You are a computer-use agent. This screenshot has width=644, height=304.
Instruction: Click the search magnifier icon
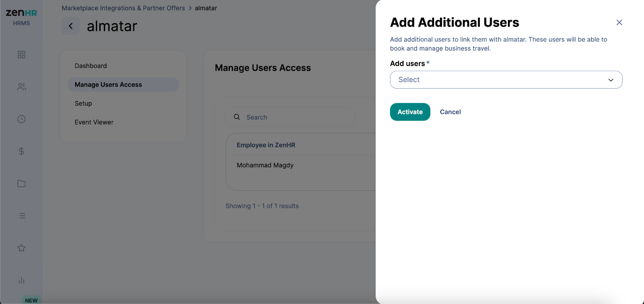[x=237, y=117]
